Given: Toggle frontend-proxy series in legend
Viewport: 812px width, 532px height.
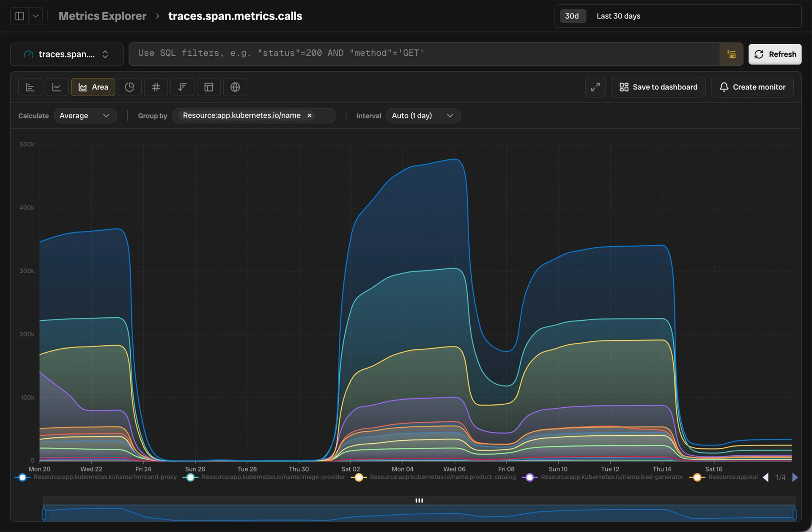Looking at the screenshot, I should (x=96, y=477).
